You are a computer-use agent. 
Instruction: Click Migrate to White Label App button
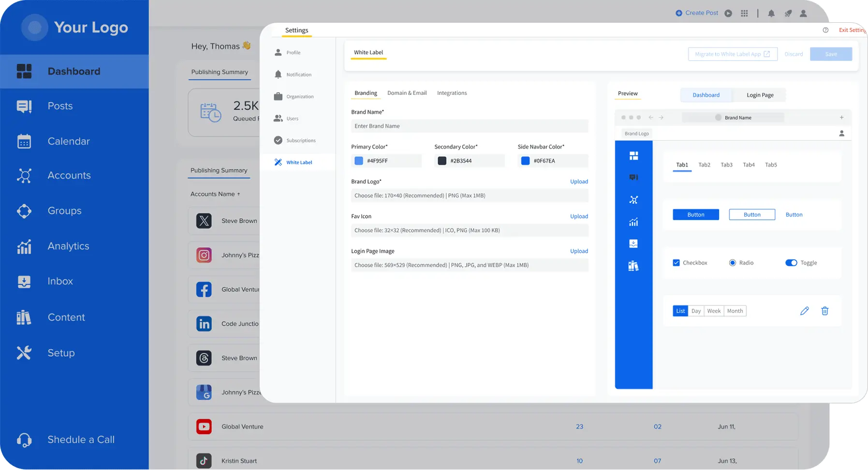(x=732, y=54)
